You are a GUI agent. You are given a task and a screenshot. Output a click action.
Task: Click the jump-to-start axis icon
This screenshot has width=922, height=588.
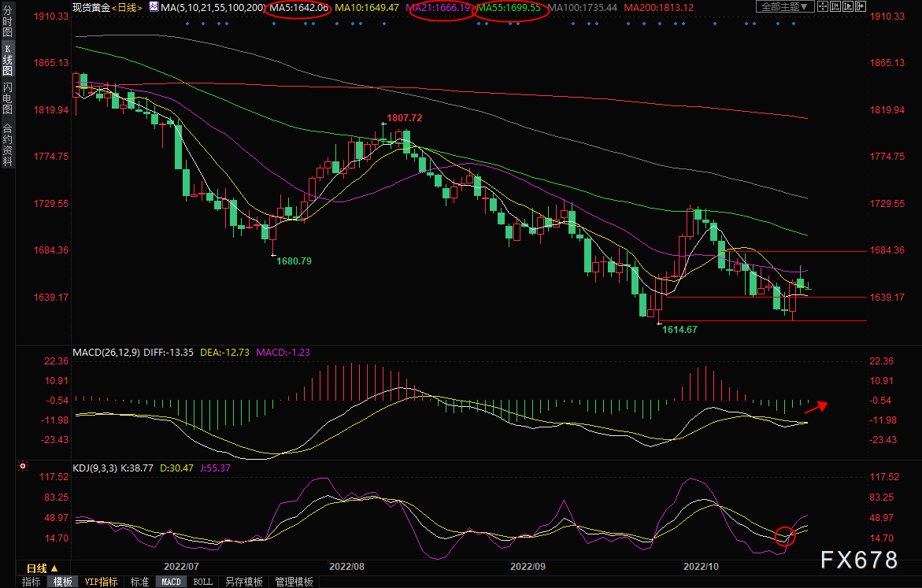point(835,6)
